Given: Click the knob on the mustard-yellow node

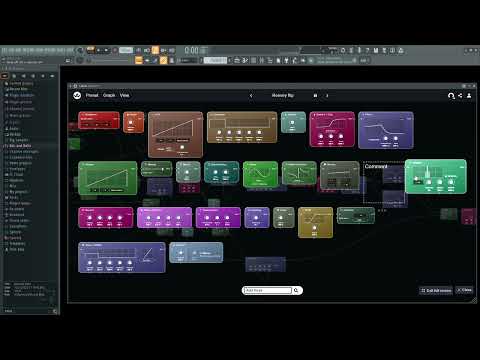Looking at the screenshot, I should point(314,228).
